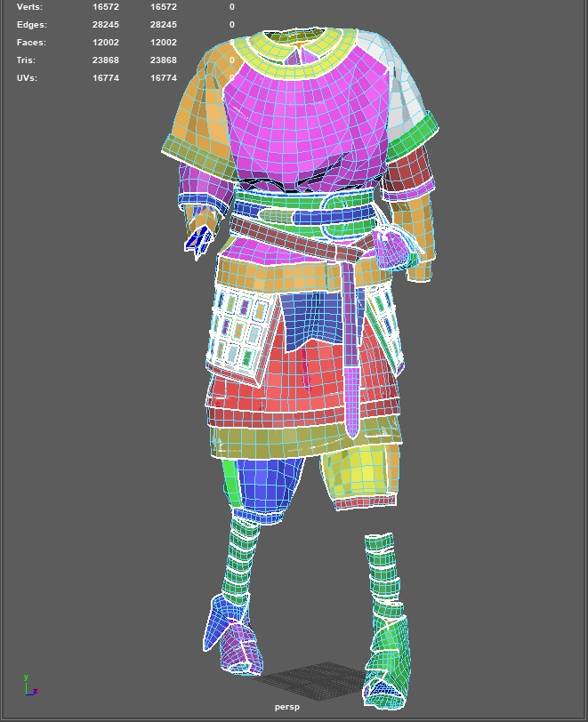Click the persp camera label

tap(286, 707)
